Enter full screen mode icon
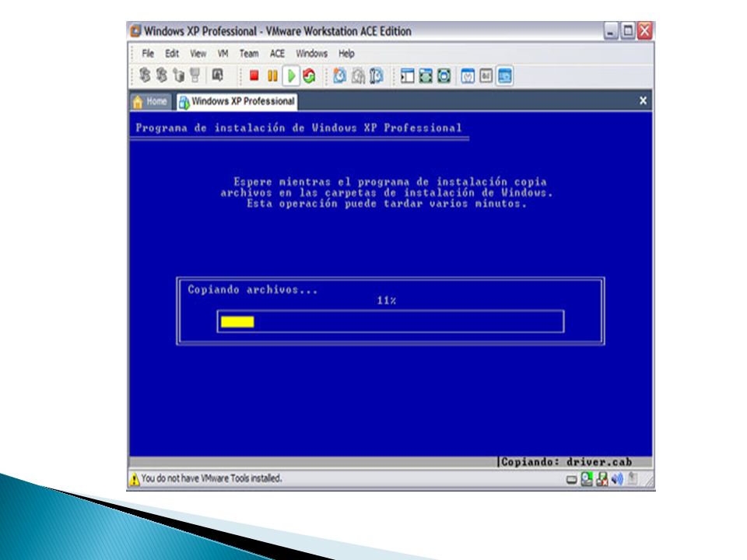747x560 pixels. tap(444, 75)
